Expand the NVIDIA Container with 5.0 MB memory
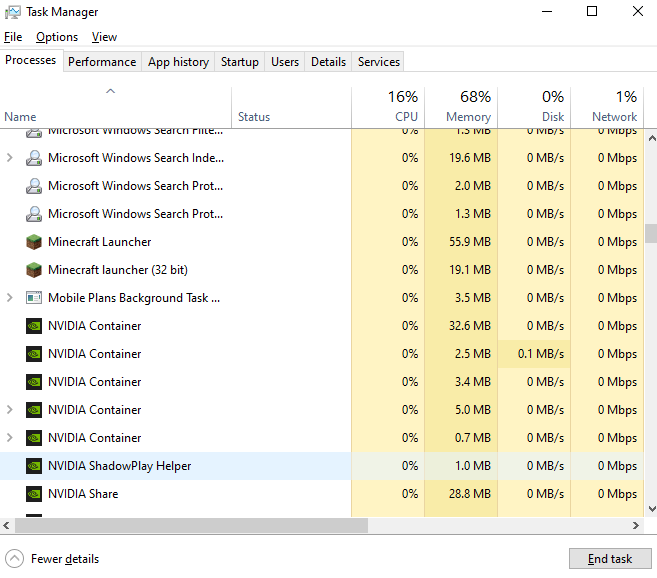 tap(10, 410)
